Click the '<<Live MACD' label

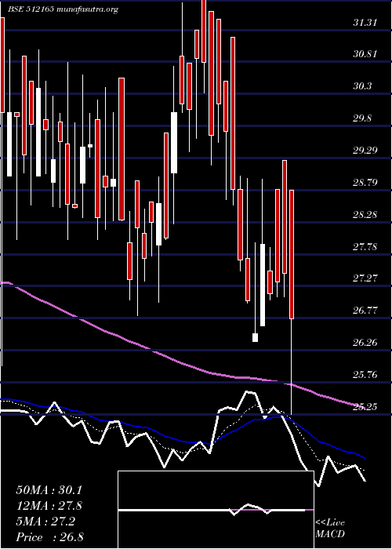coord(330,529)
